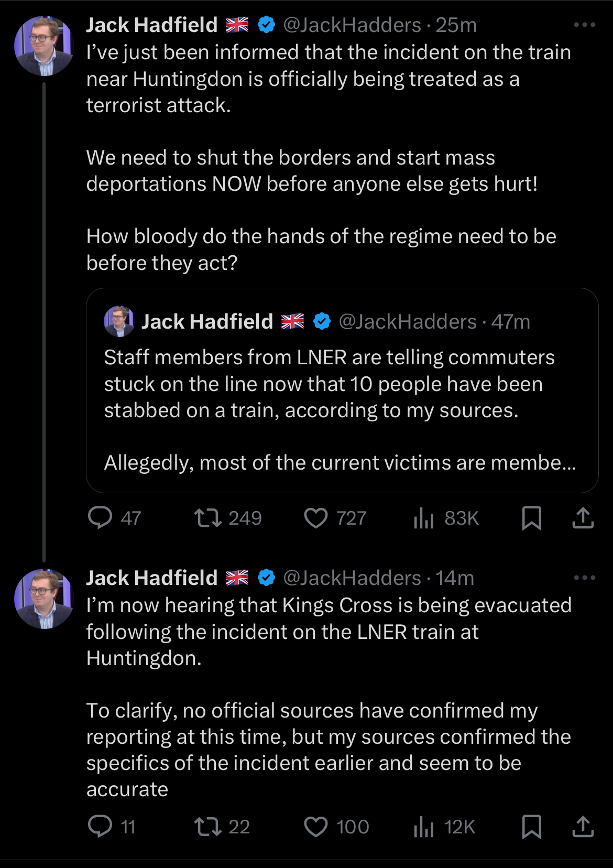Share the Kings Cross tweet
The image size is (613, 868).
pyautogui.click(x=583, y=827)
